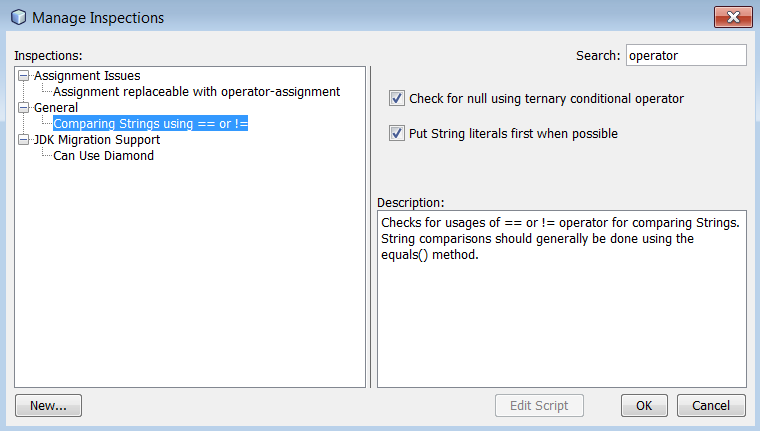Click the Search input field
The height and width of the screenshot is (431, 760).
click(x=686, y=56)
